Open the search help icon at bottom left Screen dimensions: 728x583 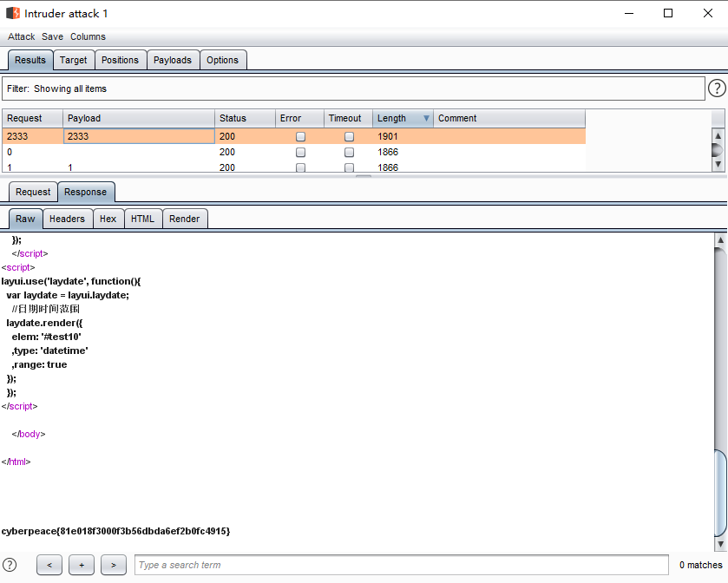10,565
